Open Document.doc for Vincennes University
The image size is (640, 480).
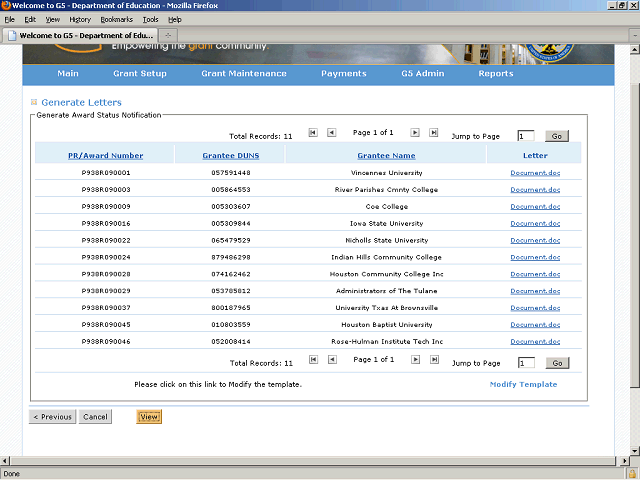(x=535, y=173)
